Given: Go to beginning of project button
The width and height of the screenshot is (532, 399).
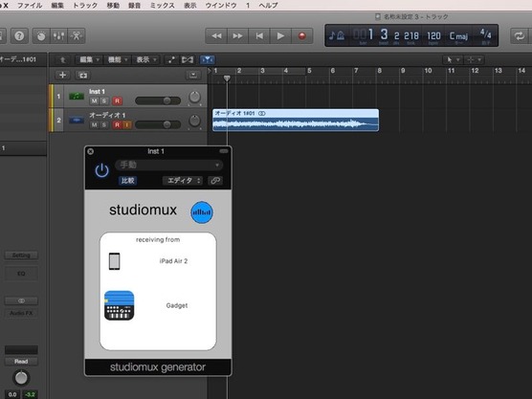Looking at the screenshot, I should [x=259, y=36].
